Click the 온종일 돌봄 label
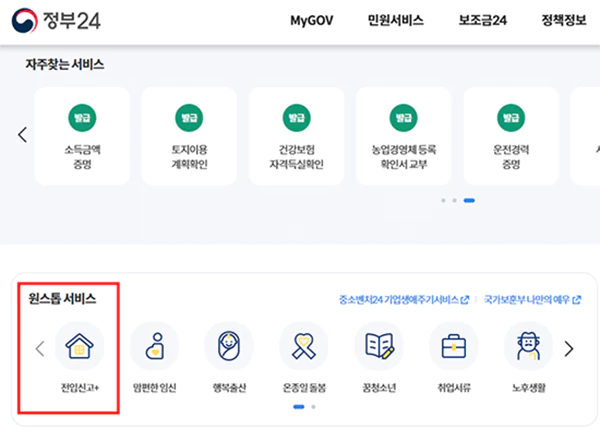 (304, 388)
